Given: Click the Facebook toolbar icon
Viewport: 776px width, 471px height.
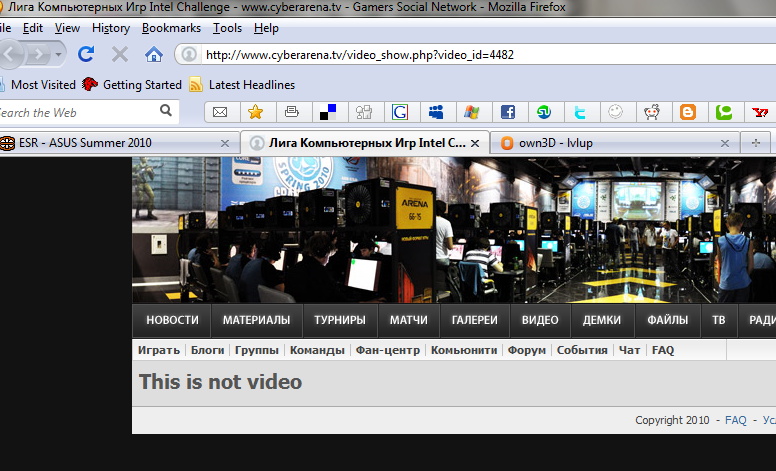Looking at the screenshot, I should (x=508, y=112).
